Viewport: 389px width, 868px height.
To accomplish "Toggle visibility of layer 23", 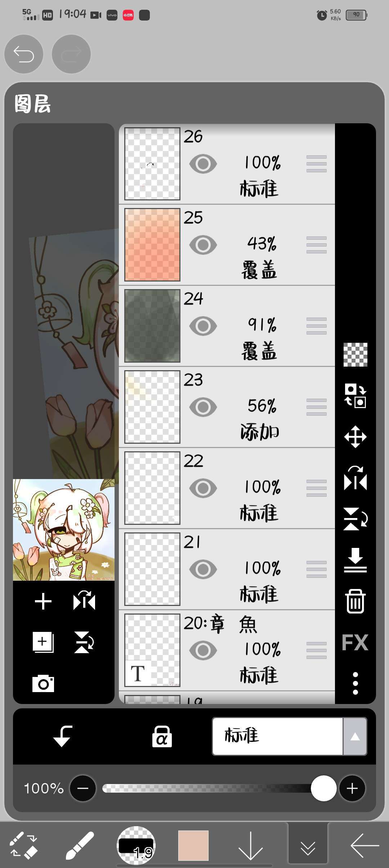I will click(x=203, y=407).
